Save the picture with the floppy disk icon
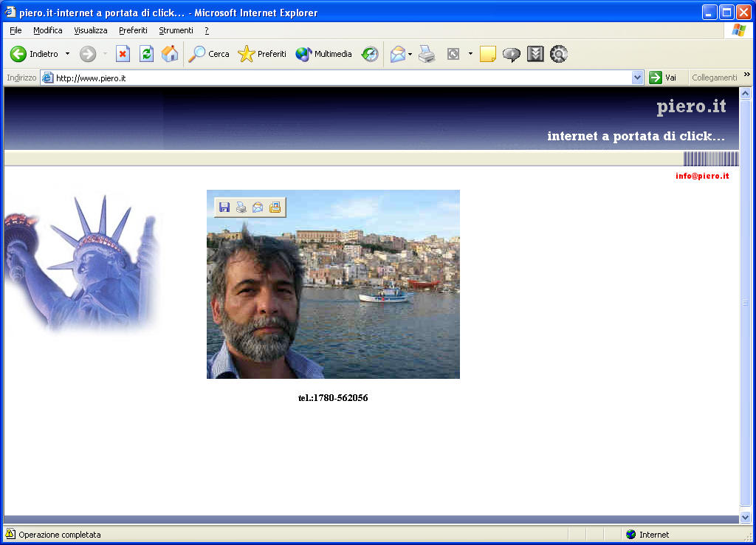The width and height of the screenshot is (756, 545). click(x=224, y=208)
